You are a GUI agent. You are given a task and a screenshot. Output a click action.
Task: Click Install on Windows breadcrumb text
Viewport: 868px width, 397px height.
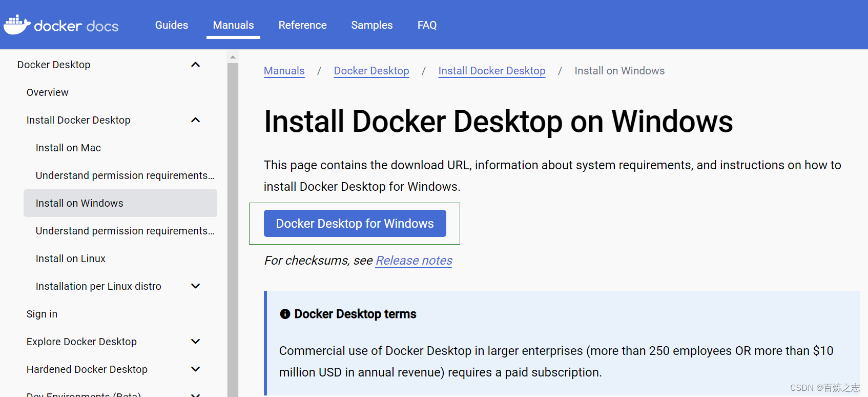pyautogui.click(x=619, y=71)
